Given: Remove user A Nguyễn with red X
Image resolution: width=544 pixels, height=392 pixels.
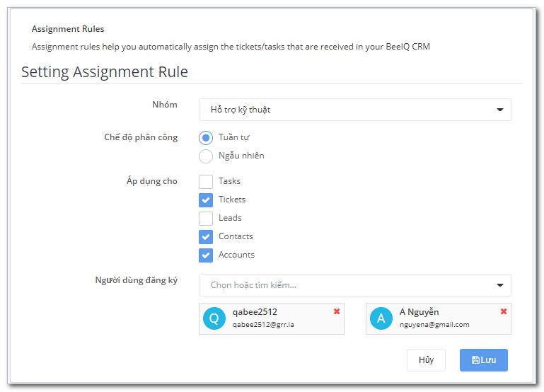Looking at the screenshot, I should click(504, 311).
